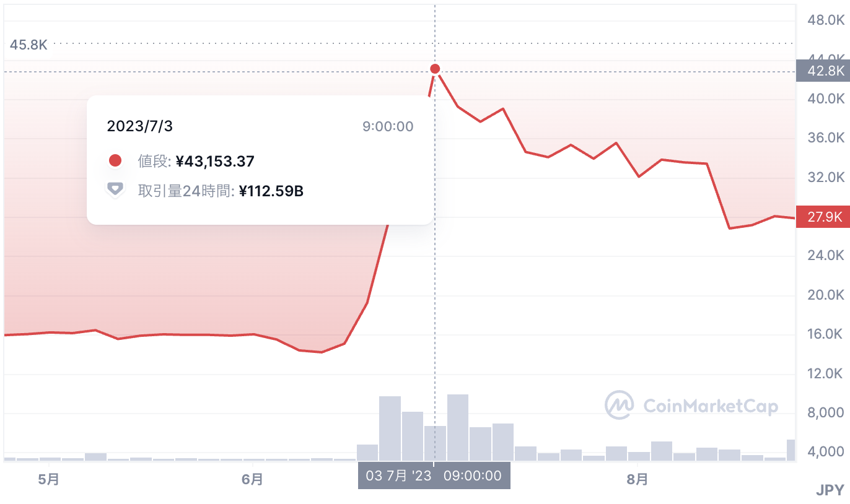Click the 8,000 volume axis label
This screenshot has height=504, width=850.
[826, 412]
